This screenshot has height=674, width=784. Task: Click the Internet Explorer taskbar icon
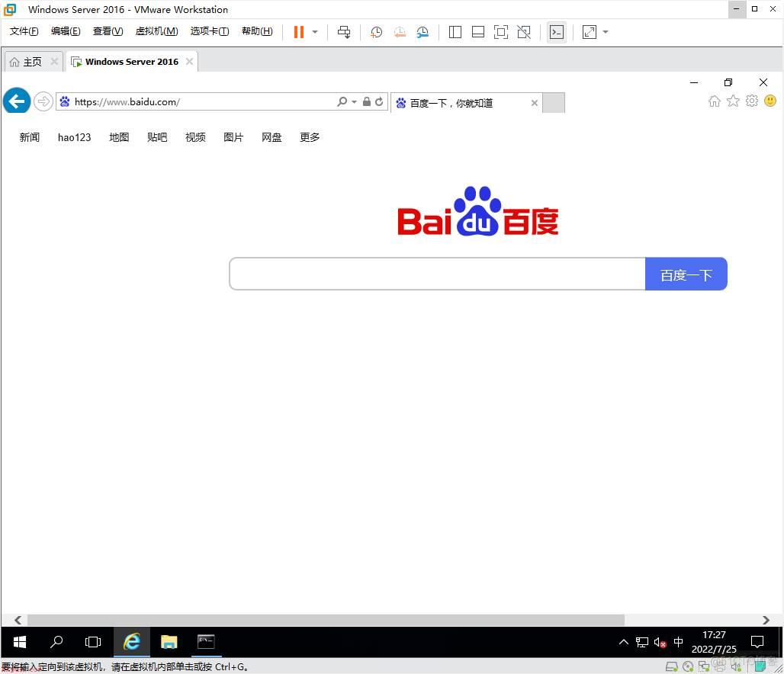[x=131, y=641]
